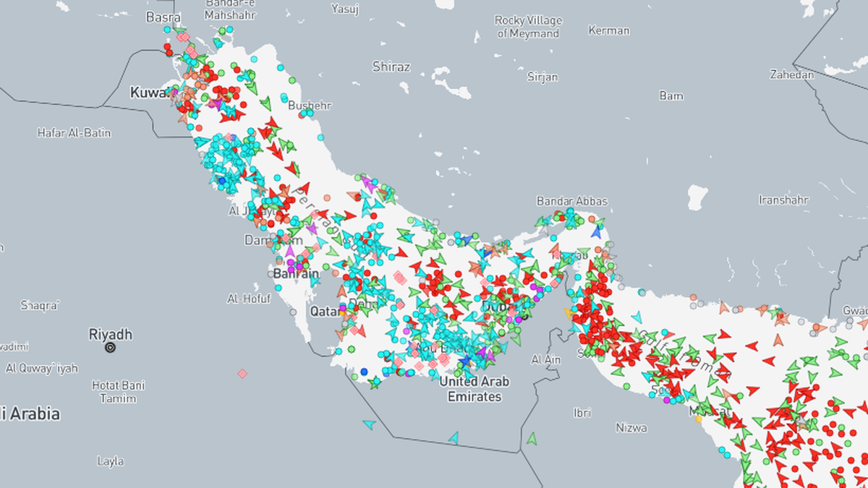Viewport: 868px width, 488px height.
Task: Select the Bushehr city label
Action: [310, 105]
